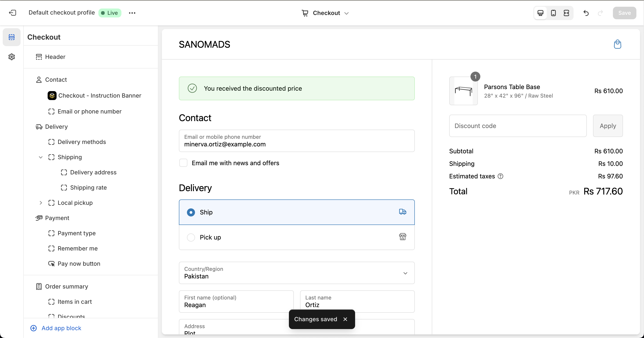644x338 pixels.
Task: Open the Country/Region dropdown
Action: [297, 273]
